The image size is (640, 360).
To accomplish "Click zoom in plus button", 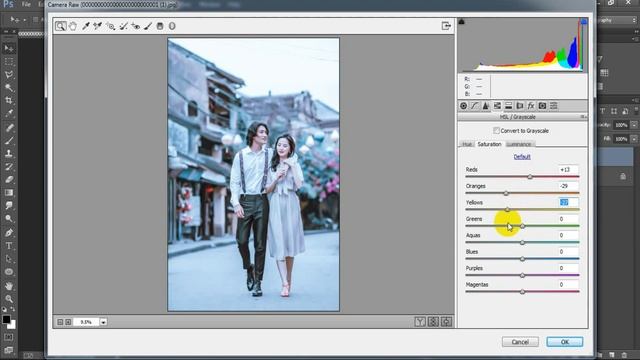I will coord(68,322).
